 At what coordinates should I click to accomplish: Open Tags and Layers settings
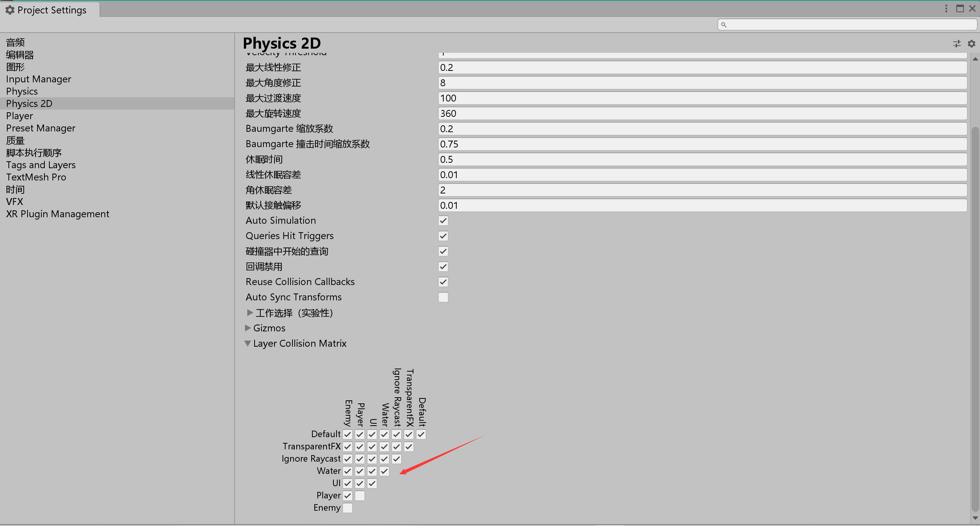pyautogui.click(x=41, y=165)
